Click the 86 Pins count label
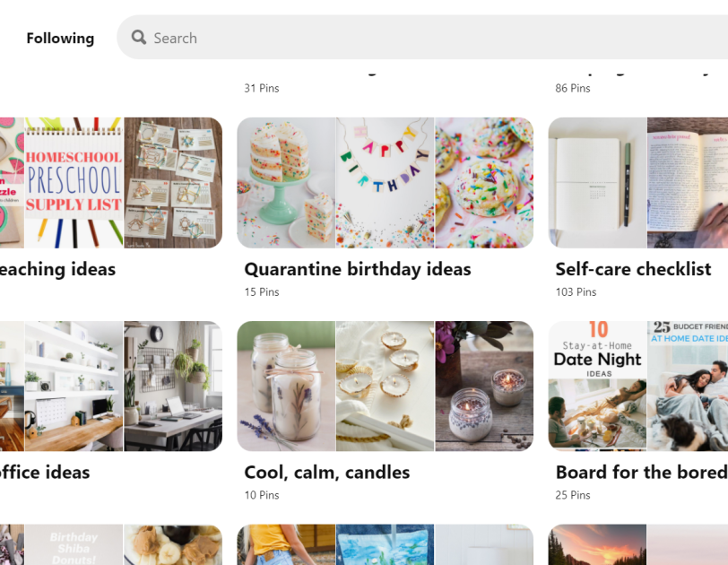728x565 pixels. [x=573, y=88]
